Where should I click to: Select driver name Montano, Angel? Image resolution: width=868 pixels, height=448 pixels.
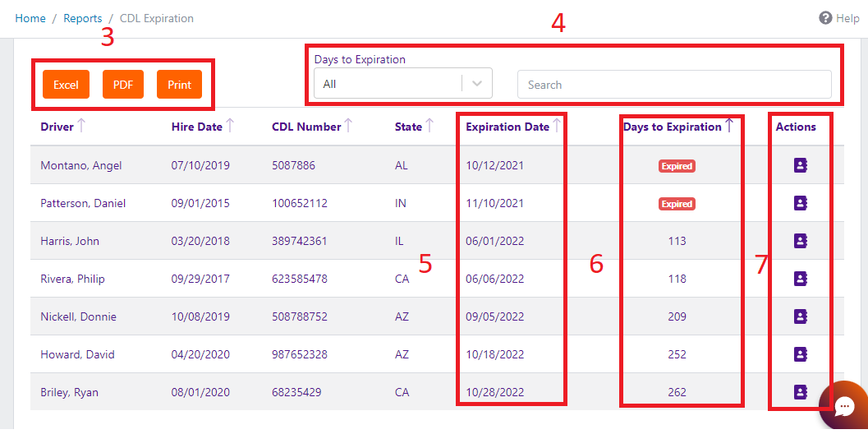pyautogui.click(x=80, y=165)
